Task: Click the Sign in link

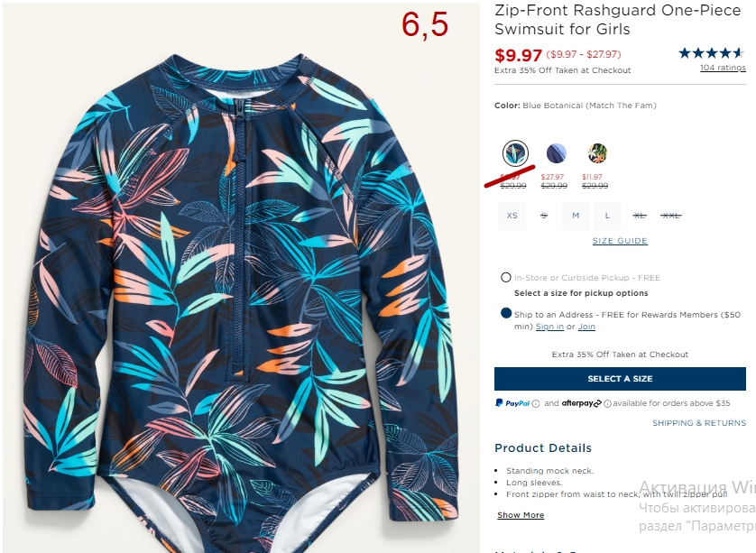Action: [549, 327]
